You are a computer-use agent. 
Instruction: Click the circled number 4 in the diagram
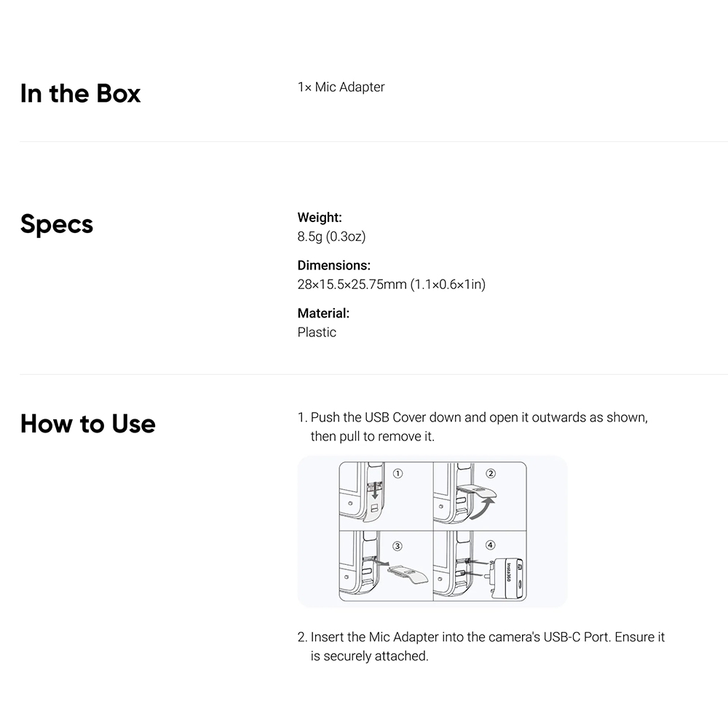click(491, 545)
